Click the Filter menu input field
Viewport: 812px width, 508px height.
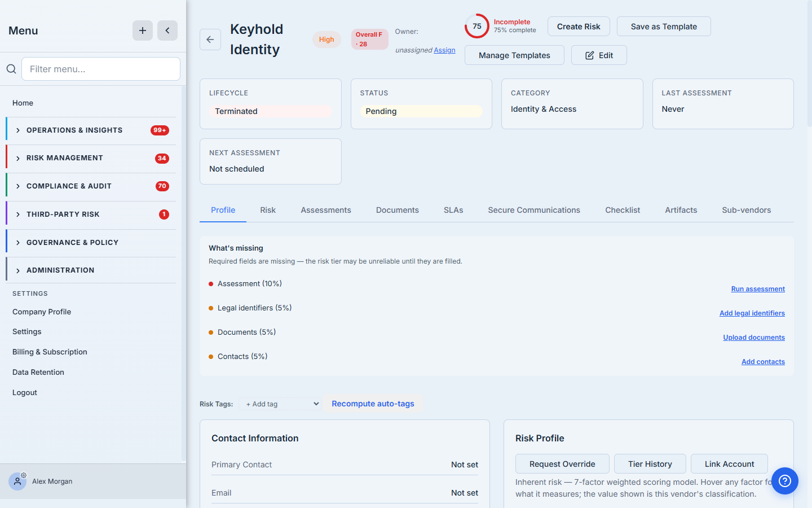(x=101, y=69)
